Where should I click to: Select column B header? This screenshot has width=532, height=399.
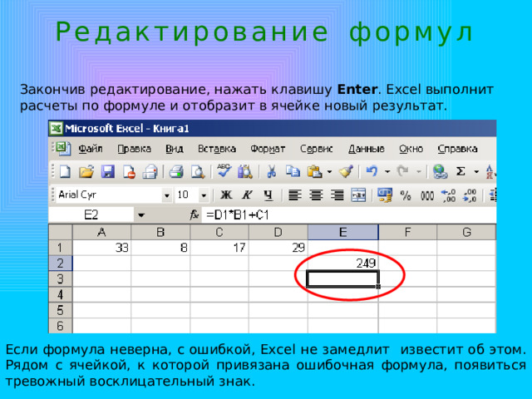point(160,232)
